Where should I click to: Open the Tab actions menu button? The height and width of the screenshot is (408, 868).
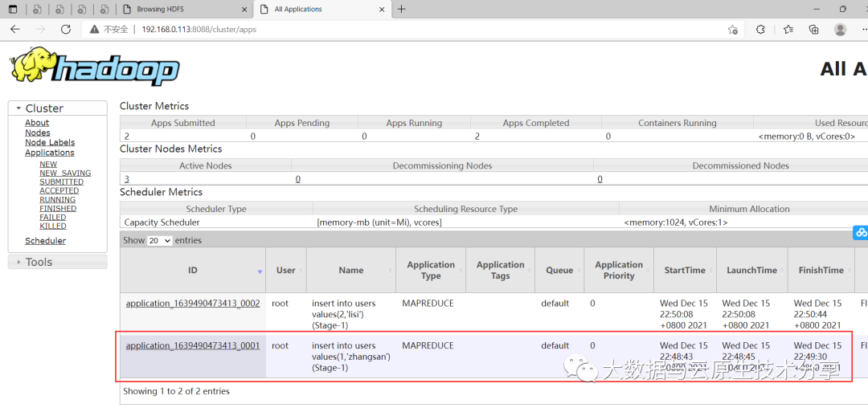(13, 9)
